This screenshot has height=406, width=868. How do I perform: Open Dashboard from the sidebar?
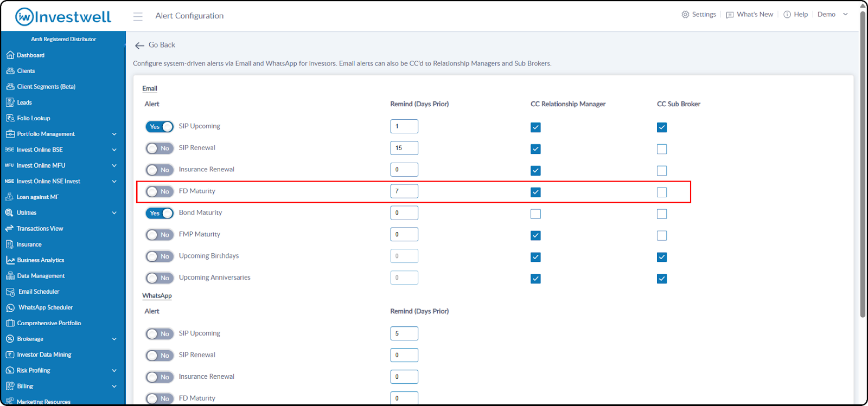coord(30,55)
